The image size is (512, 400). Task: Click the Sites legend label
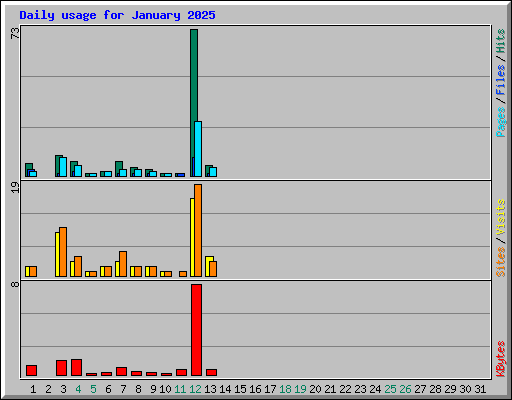click(500, 262)
